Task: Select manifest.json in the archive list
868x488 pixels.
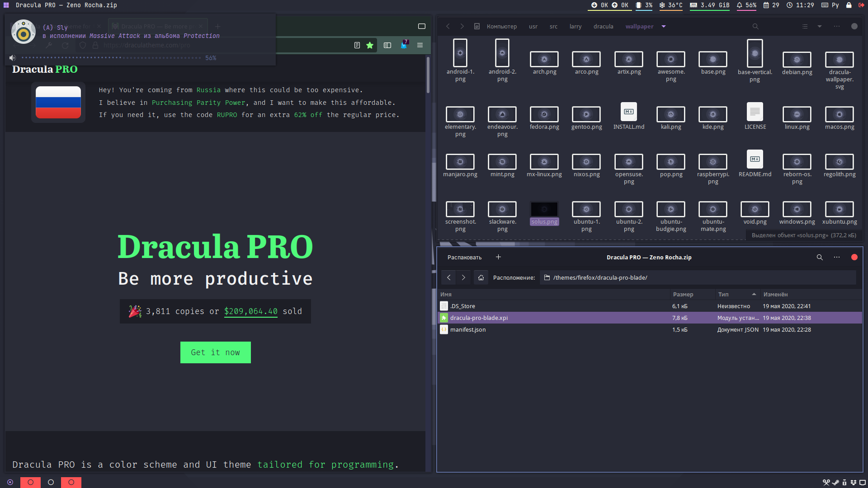Action: pos(468,330)
